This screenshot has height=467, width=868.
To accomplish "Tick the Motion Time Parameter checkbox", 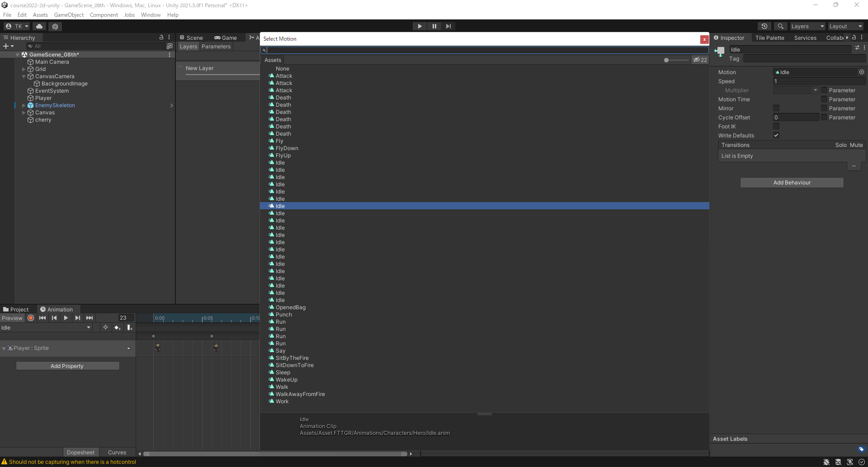I will click(x=824, y=99).
